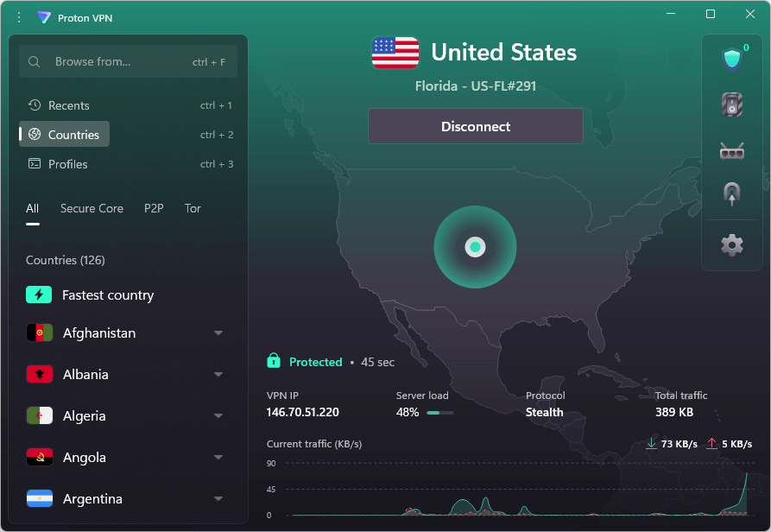
Task: Click the green Protected padlock icon
Action: (x=275, y=361)
